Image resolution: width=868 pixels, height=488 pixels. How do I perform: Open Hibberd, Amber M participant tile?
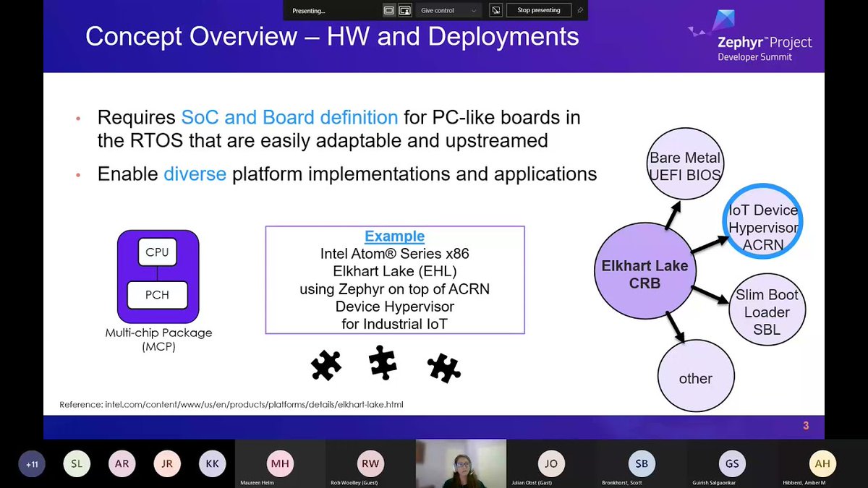coord(822,463)
